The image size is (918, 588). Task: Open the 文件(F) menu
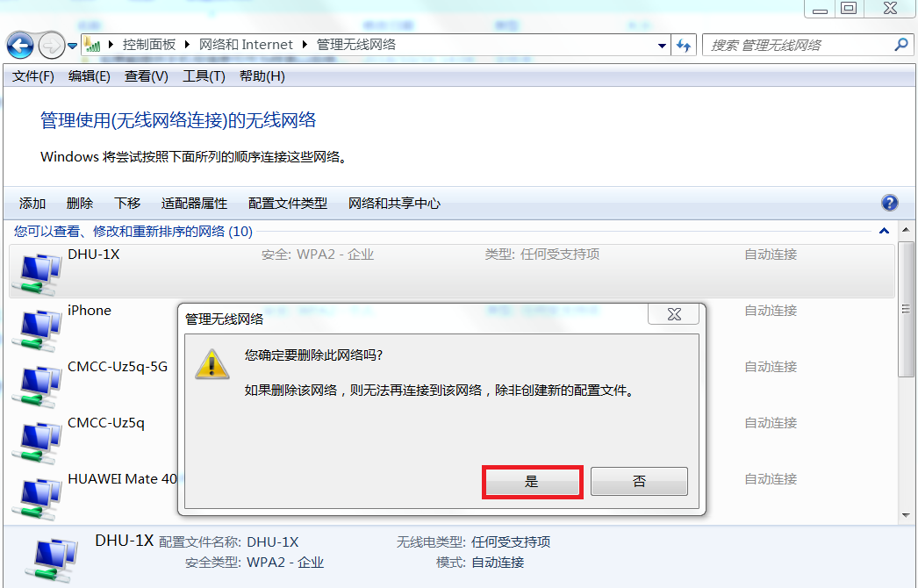(x=32, y=76)
